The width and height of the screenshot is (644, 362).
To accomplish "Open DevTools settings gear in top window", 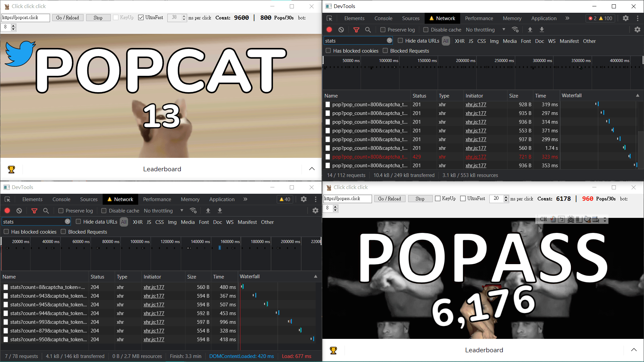I will coord(626,18).
